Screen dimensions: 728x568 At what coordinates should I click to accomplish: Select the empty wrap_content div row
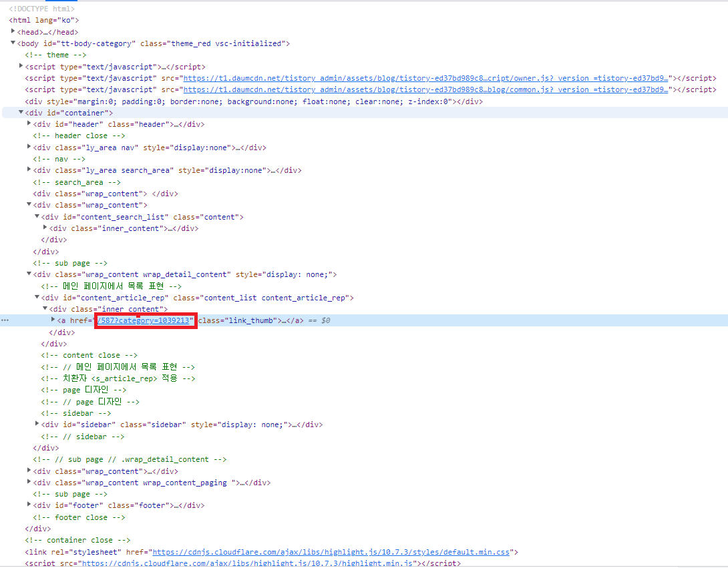tap(106, 194)
